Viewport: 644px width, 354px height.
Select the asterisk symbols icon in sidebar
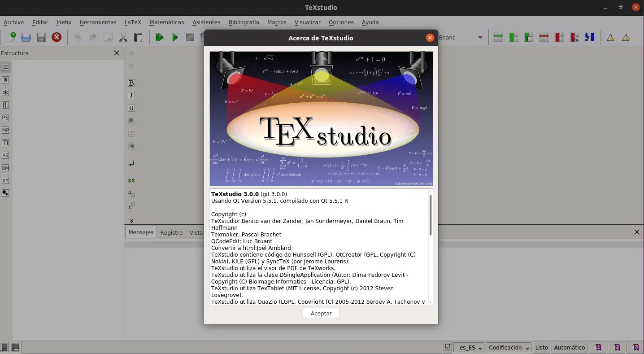[5, 92]
